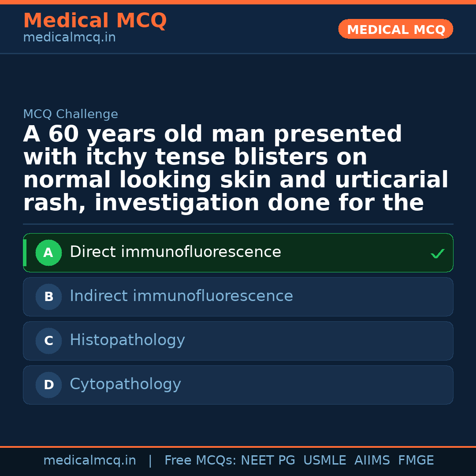Click the green checkmark on option A
Screen dimensions: 476x476
(437, 253)
